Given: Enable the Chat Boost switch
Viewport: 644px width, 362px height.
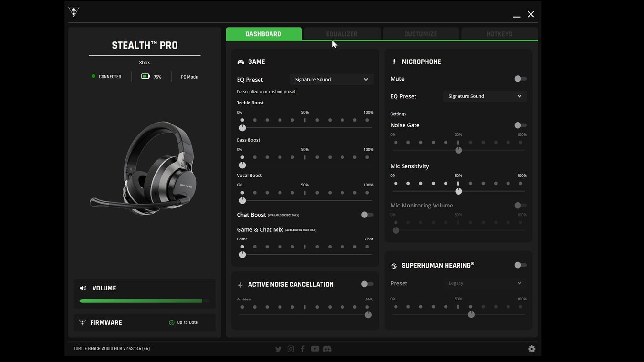Looking at the screenshot, I should pyautogui.click(x=367, y=215).
